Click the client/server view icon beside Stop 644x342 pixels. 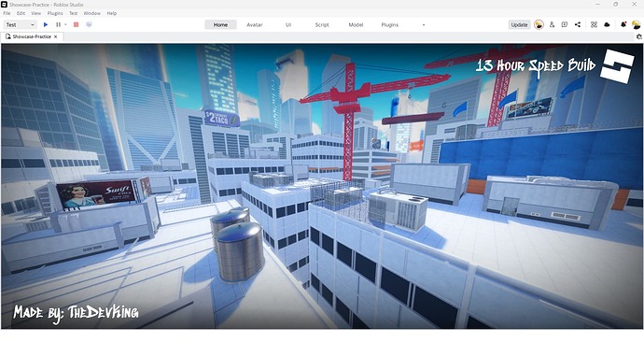point(89,24)
